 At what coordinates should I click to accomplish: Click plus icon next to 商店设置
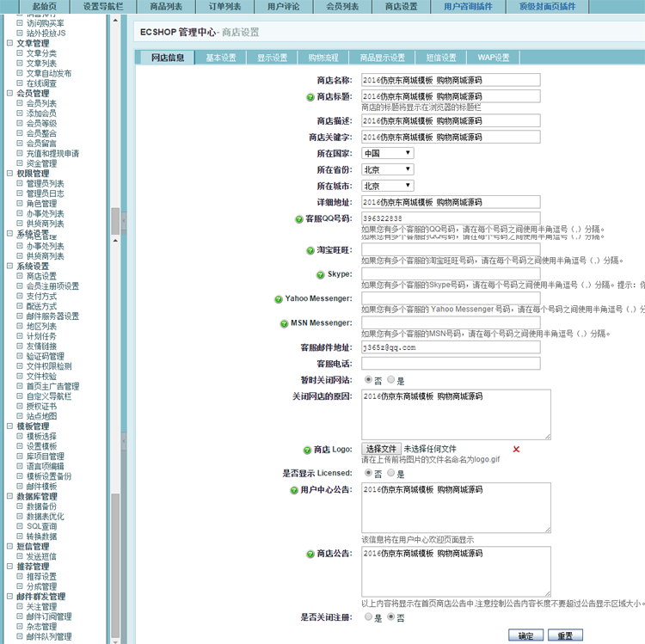point(19,275)
